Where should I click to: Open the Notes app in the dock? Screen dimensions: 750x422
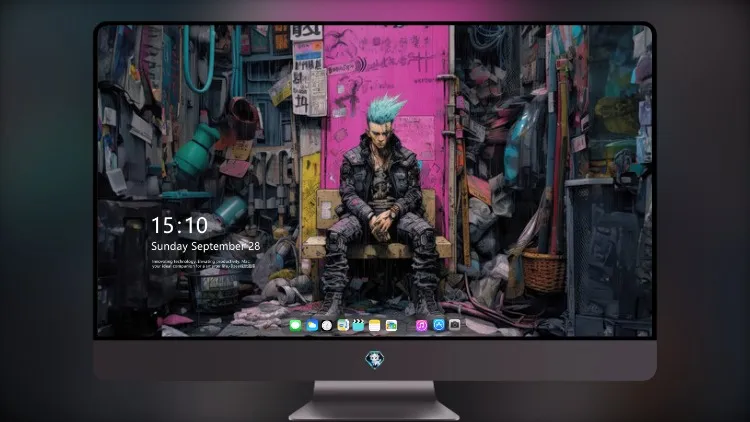point(375,326)
